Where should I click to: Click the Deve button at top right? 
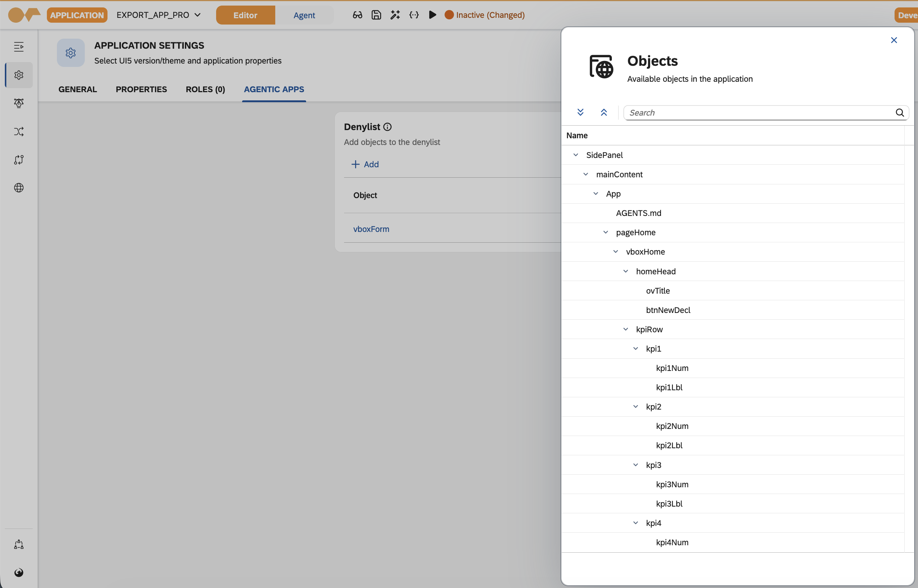pos(906,15)
